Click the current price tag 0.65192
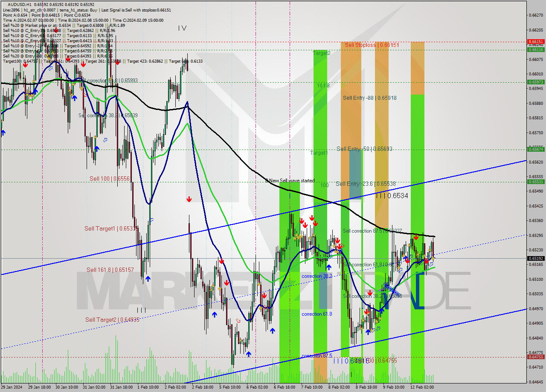The image size is (546, 392). [x=536, y=258]
